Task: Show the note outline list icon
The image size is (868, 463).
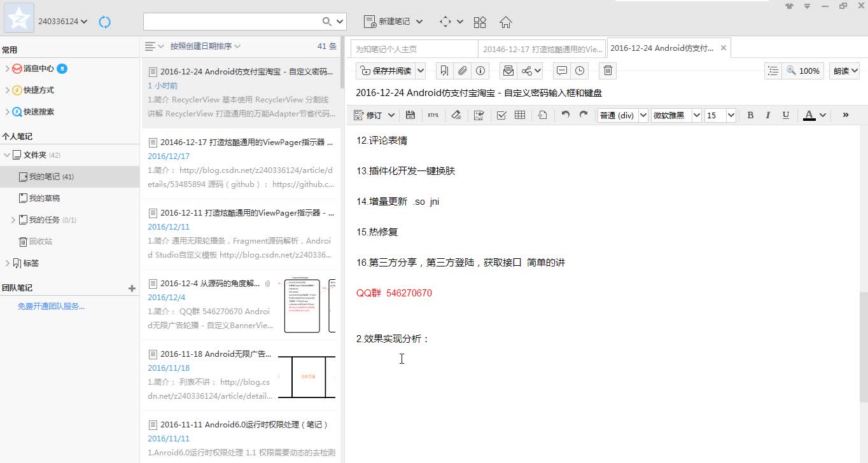Action: point(773,71)
